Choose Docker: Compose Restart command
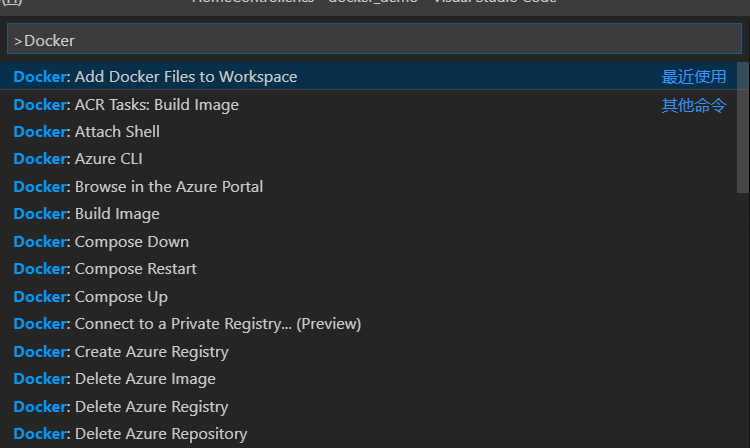The image size is (750, 448). (x=368, y=269)
